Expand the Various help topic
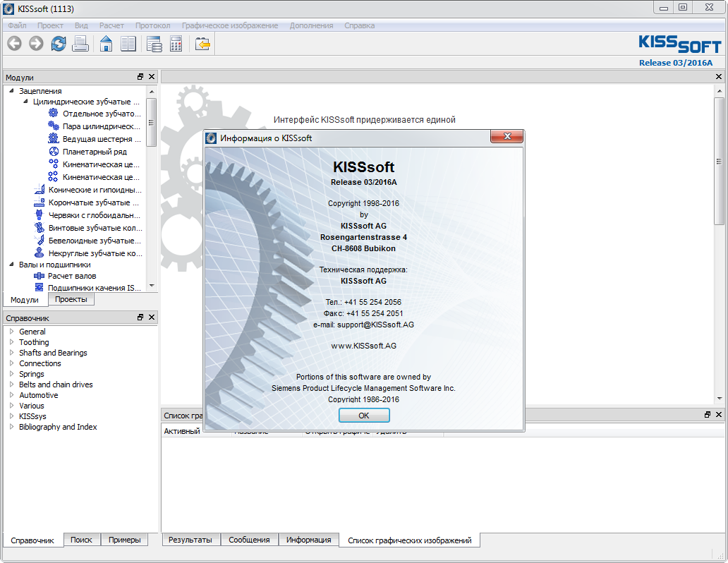The image size is (728, 563). [11, 406]
